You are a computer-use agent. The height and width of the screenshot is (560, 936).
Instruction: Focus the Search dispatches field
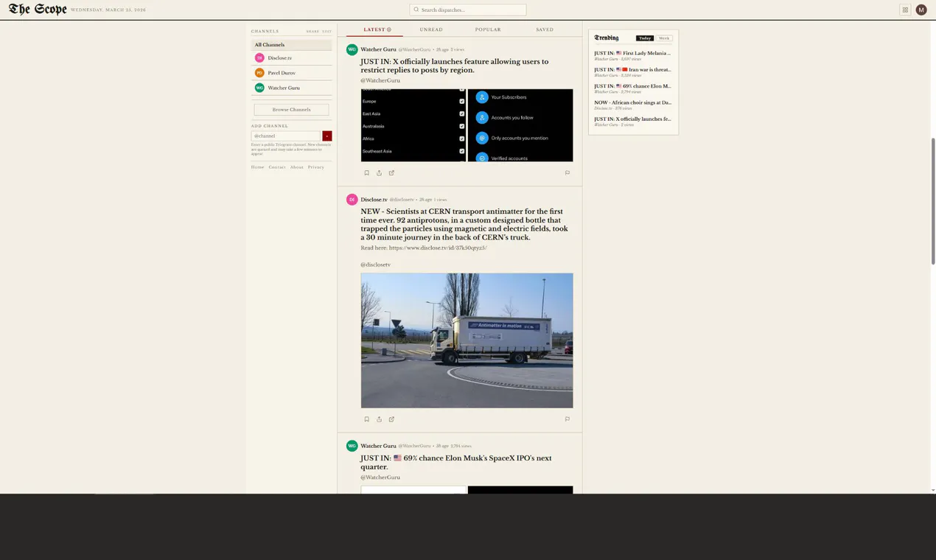[468, 10]
